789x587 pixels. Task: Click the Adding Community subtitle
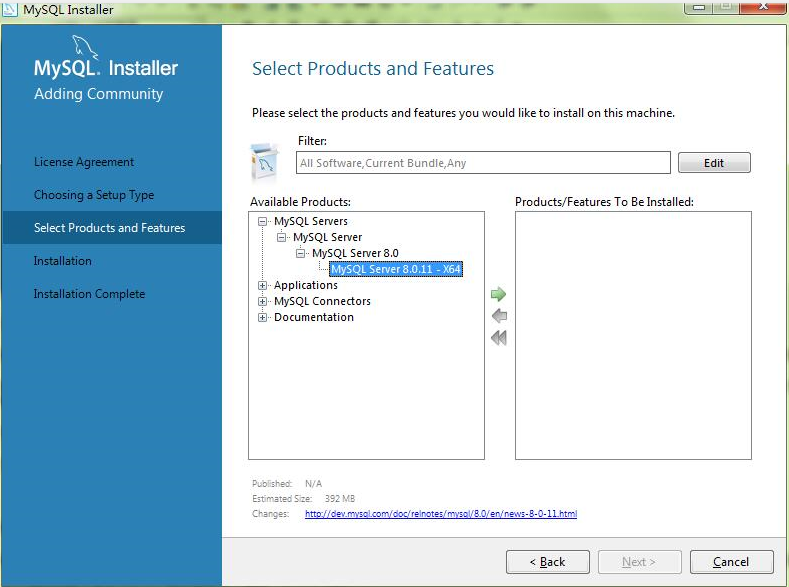click(98, 94)
